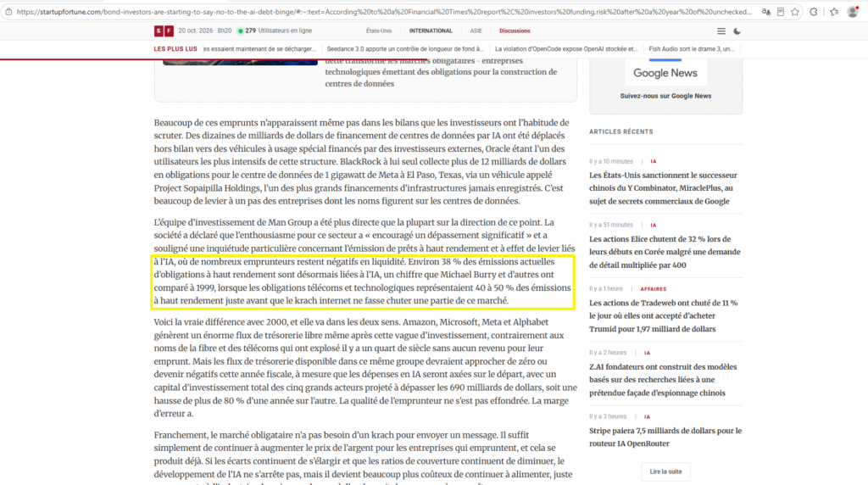Click 'Suivez-nous sur Google News' link
Viewport: 868px width, 485px height.
tap(665, 96)
